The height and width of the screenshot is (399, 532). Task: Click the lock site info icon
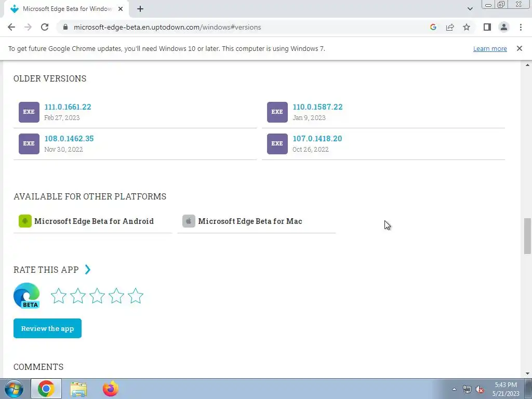[x=65, y=27]
